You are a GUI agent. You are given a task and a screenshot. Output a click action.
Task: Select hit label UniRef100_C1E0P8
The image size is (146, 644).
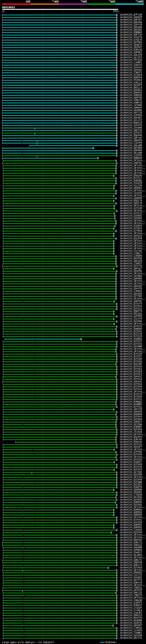click(131, 143)
